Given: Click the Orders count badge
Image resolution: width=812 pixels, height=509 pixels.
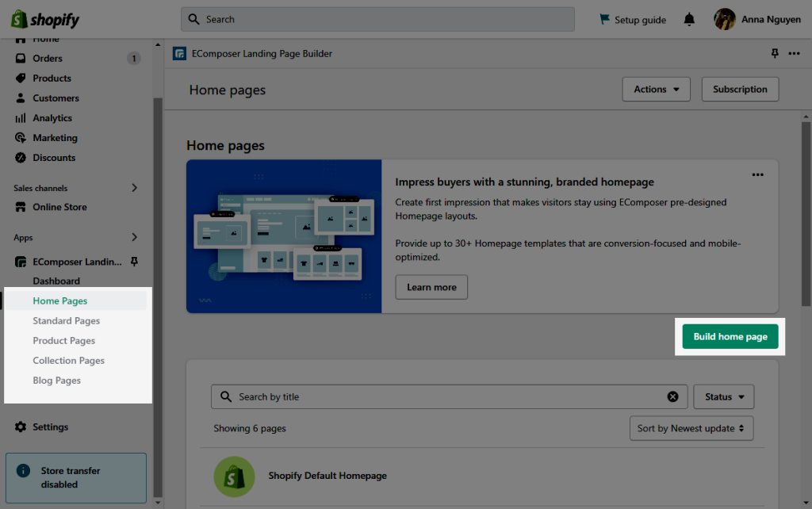Looking at the screenshot, I should tap(133, 59).
